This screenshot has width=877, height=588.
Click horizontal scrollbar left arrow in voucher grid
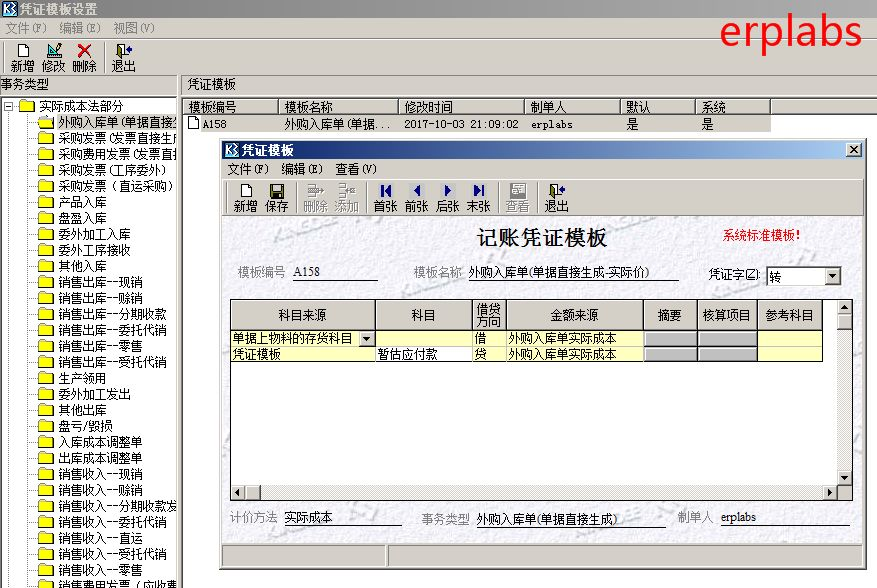pyautogui.click(x=238, y=492)
